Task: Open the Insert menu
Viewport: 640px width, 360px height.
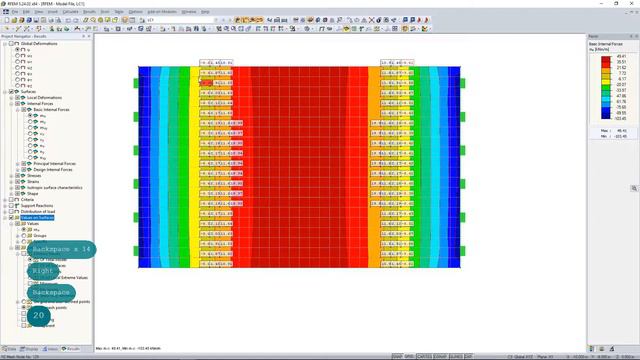Action: tap(53, 12)
